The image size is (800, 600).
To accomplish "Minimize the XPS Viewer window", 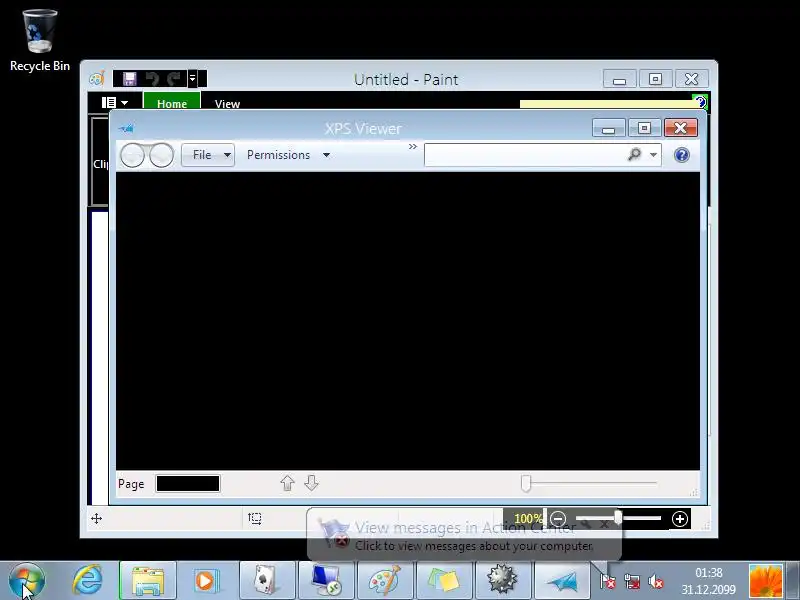I will tap(609, 128).
